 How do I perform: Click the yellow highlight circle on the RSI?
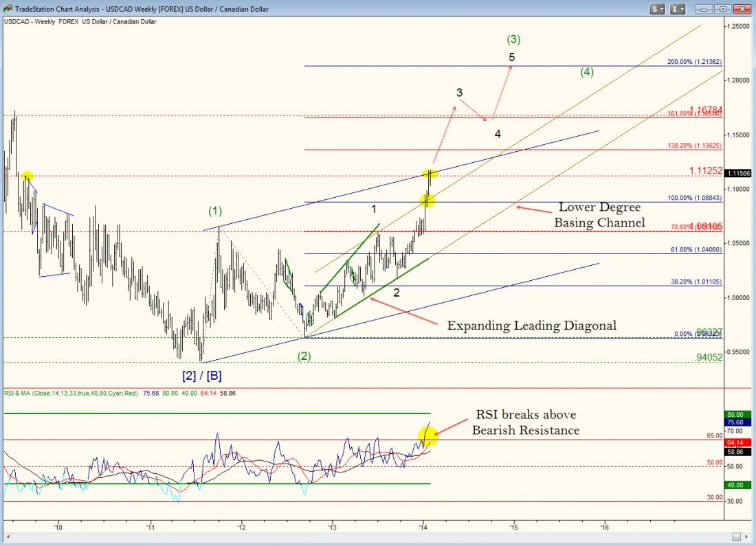(x=427, y=434)
